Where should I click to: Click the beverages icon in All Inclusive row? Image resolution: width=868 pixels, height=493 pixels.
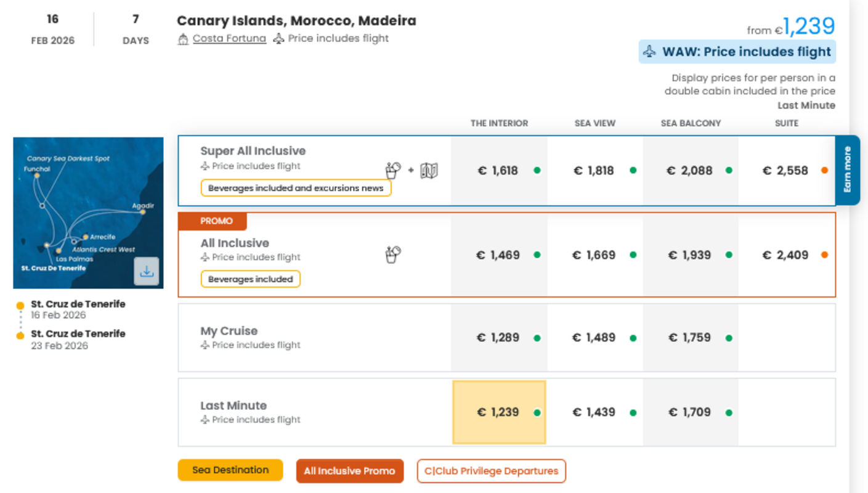click(392, 255)
